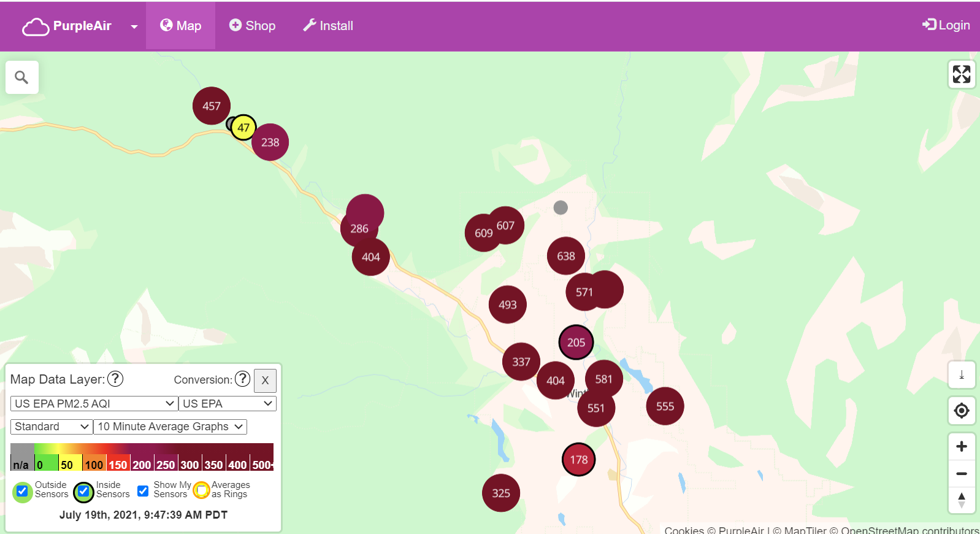Click the locate-me crosshair button

pos(961,410)
